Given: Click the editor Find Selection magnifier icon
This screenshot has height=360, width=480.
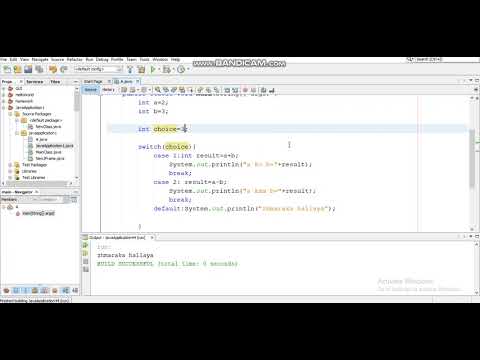Looking at the screenshot, I should point(158,90).
